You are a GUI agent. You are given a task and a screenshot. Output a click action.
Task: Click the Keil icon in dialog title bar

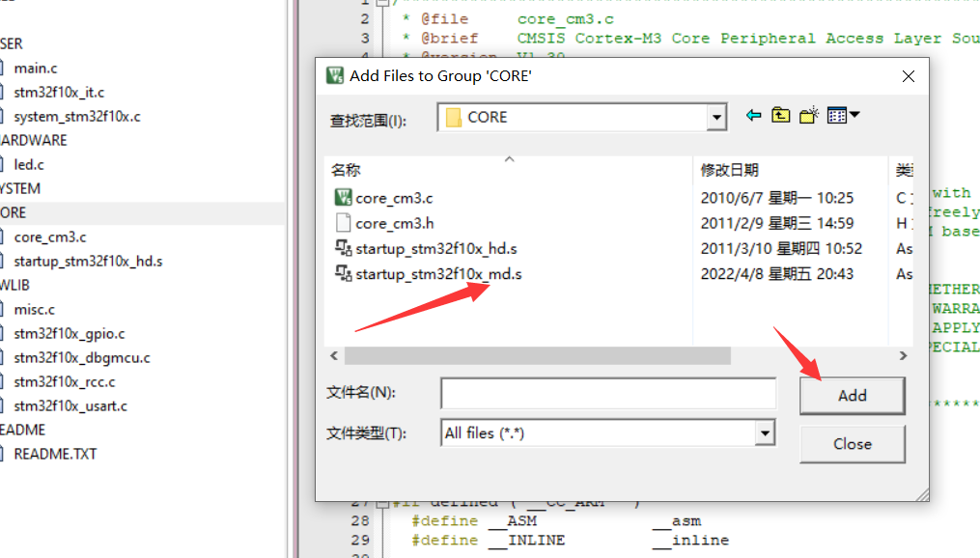pyautogui.click(x=335, y=75)
